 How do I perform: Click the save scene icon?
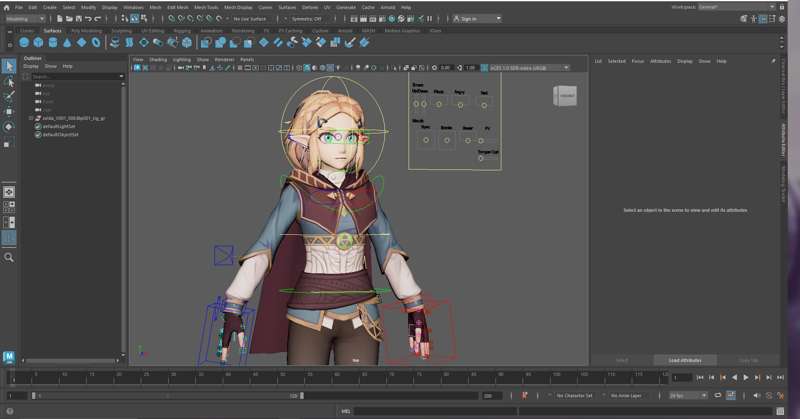coord(79,19)
